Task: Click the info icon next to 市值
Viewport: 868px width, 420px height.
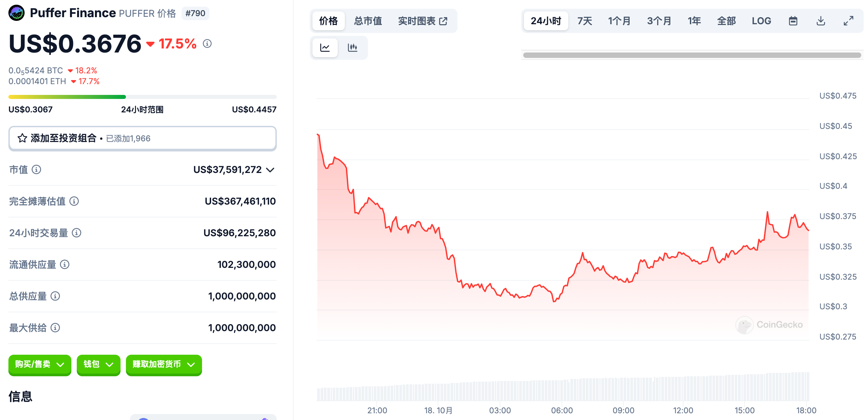Action: [36, 169]
